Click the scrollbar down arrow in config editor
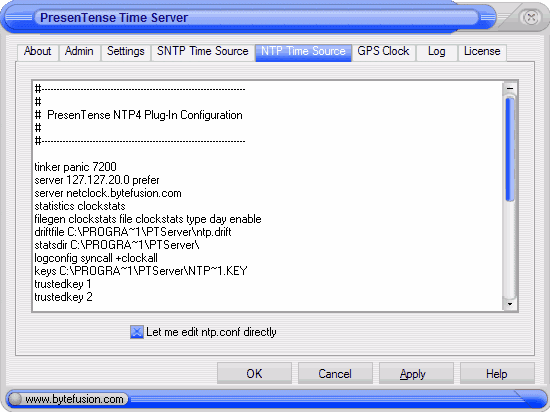The width and height of the screenshot is (550, 412). [510, 304]
